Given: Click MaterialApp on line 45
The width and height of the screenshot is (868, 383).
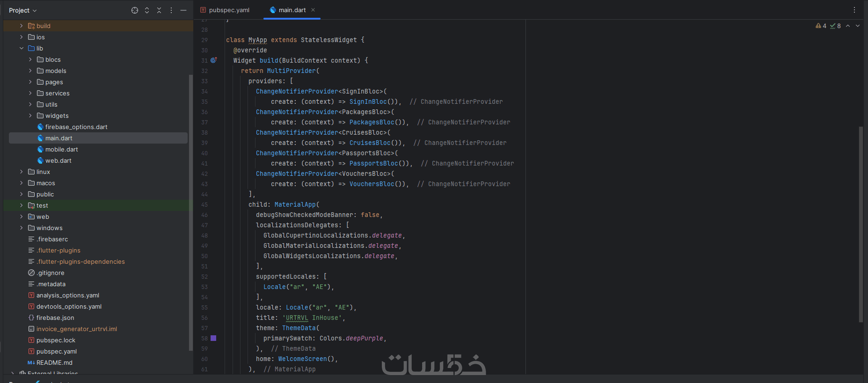Looking at the screenshot, I should pyautogui.click(x=295, y=204).
